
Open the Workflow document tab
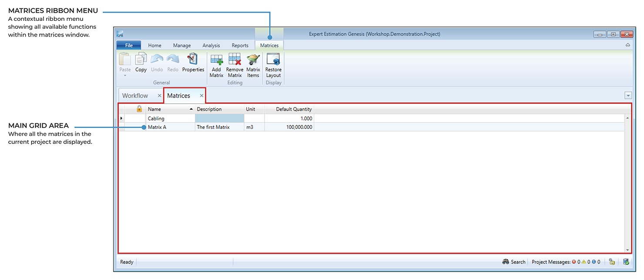coord(135,95)
